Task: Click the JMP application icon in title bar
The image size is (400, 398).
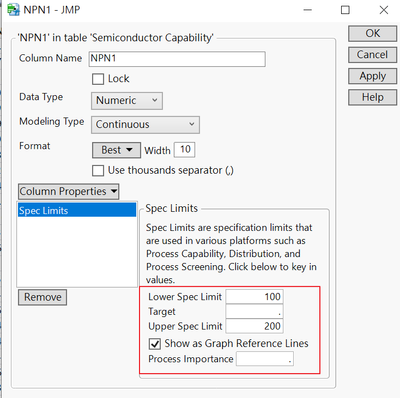Action: click(13, 9)
